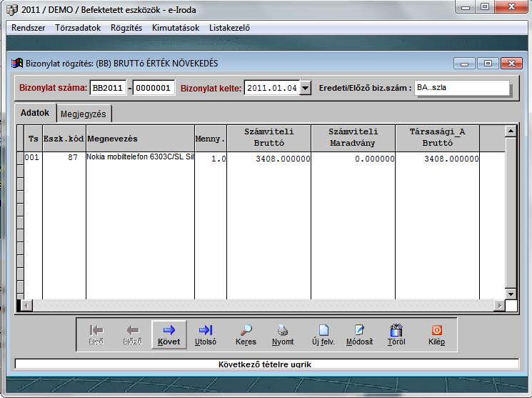Viewport: 532px width, 398px height.
Task: Open the Törzsadatok menu
Action: (x=79, y=28)
